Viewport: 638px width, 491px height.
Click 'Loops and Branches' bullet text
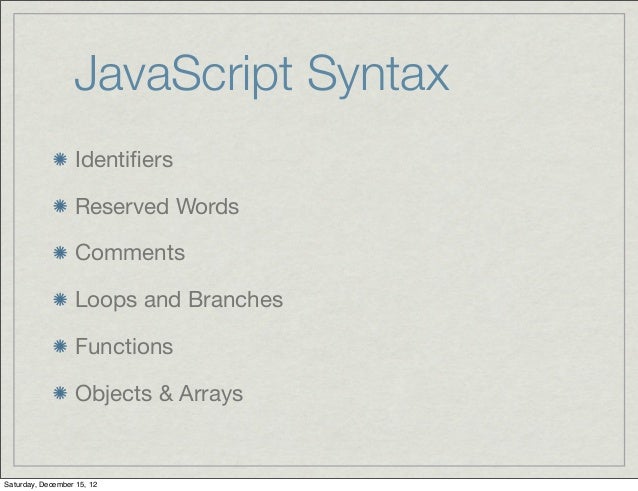pyautogui.click(x=179, y=300)
